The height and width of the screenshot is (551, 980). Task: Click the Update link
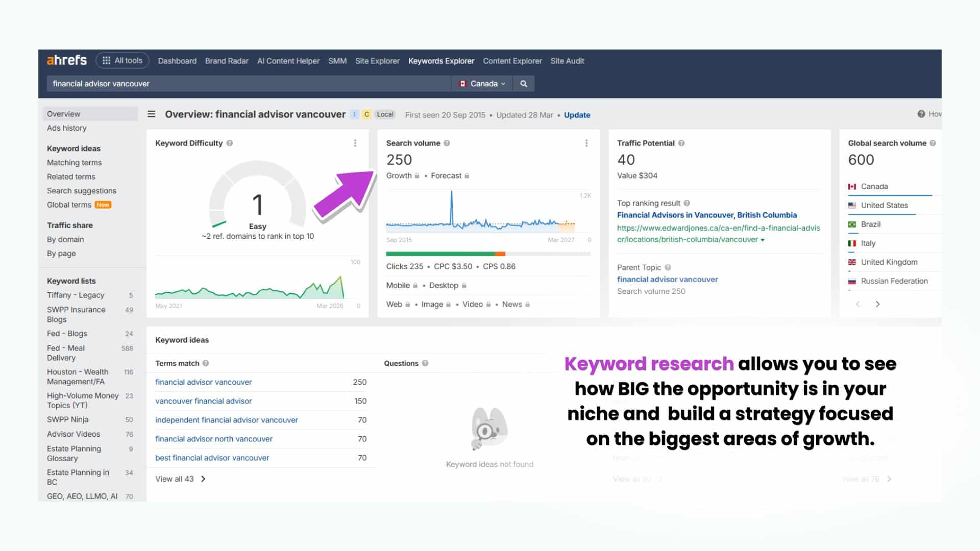point(577,115)
